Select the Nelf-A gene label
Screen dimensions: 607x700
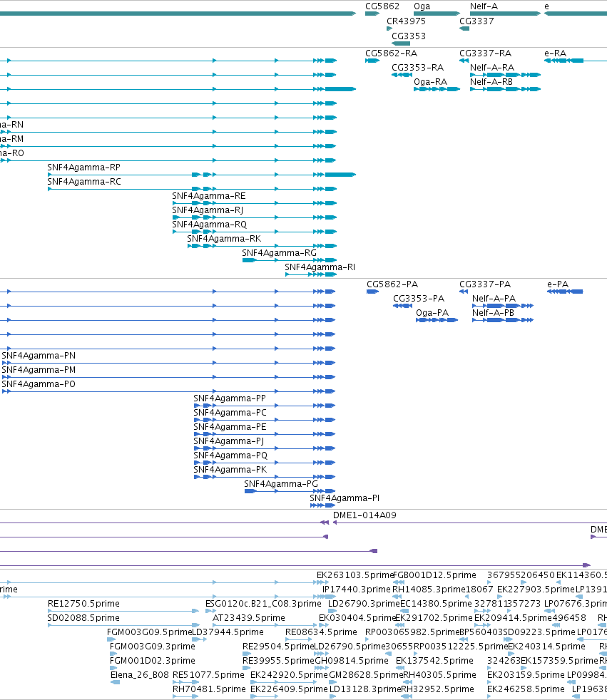point(484,6)
